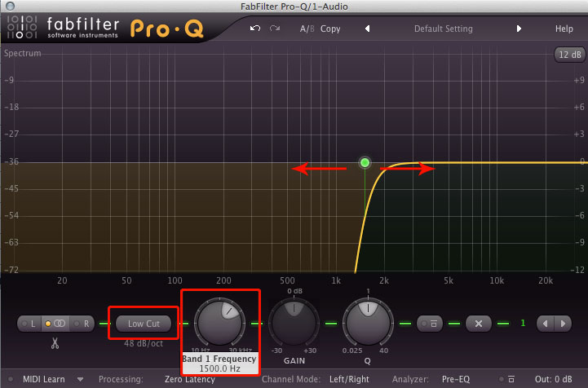
Task: Delete band with the X button
Action: 479,324
